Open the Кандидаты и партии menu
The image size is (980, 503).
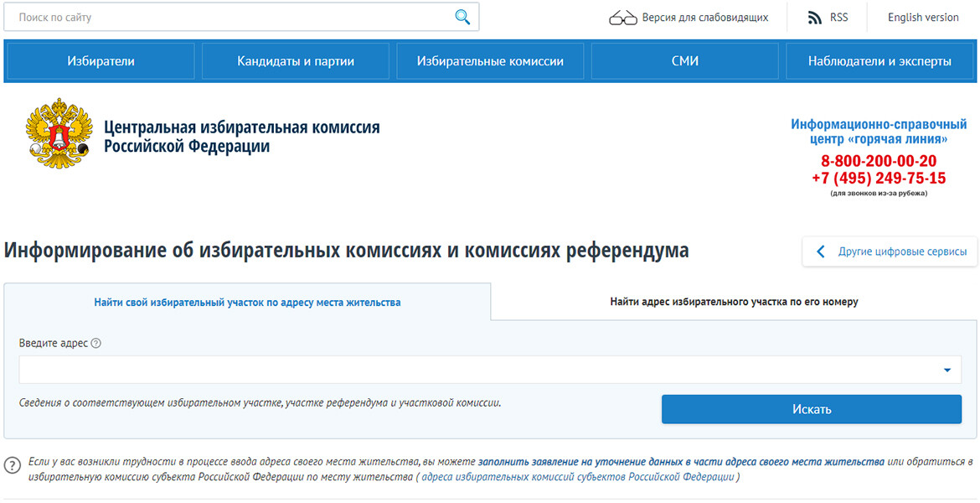click(x=296, y=61)
